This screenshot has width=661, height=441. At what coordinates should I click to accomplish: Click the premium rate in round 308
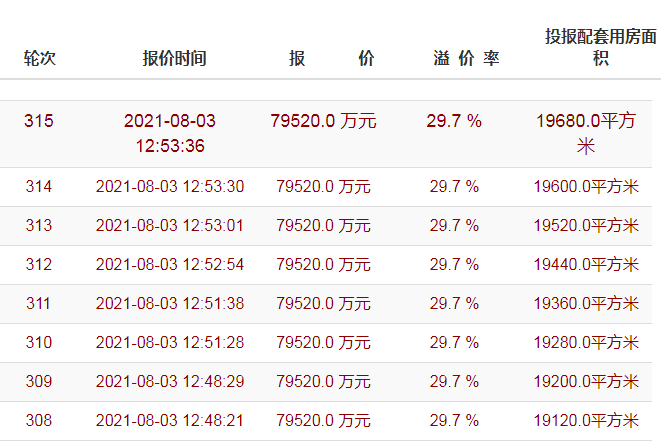tap(454, 420)
